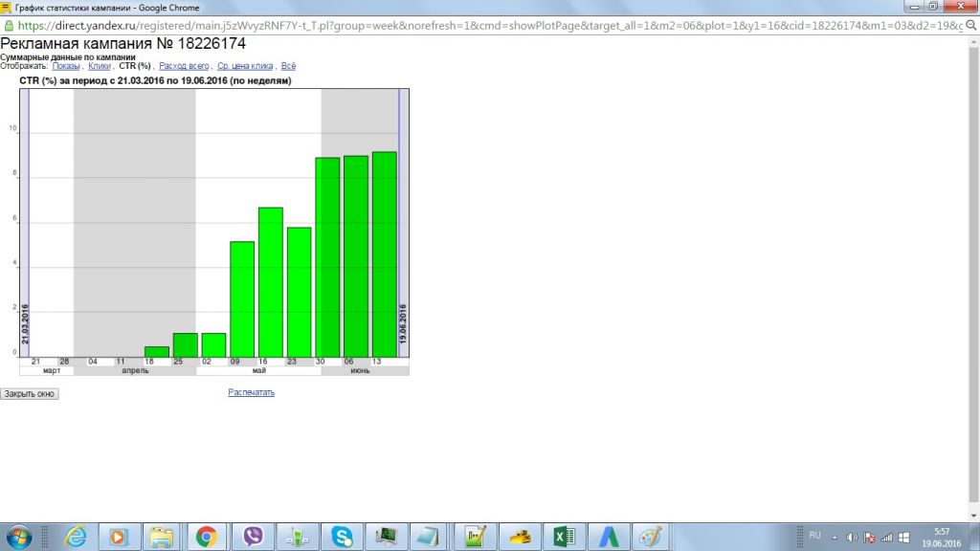This screenshot has height=551, width=980.
Task: Click the RU language indicator in tray
Action: [x=814, y=535]
